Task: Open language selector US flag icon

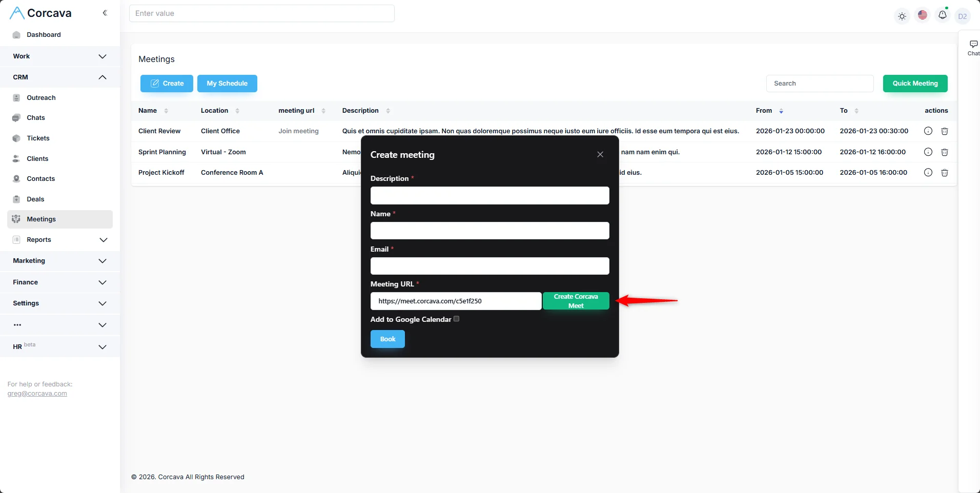Action: [923, 15]
